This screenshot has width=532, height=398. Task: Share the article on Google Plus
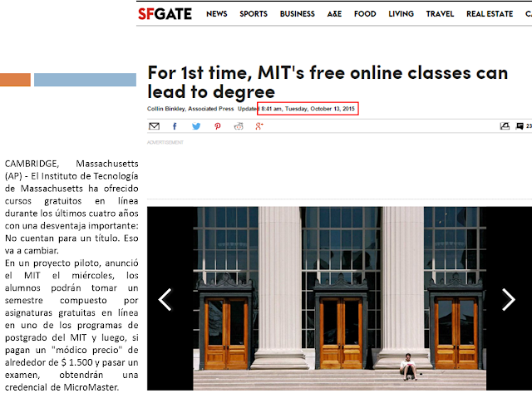click(259, 126)
